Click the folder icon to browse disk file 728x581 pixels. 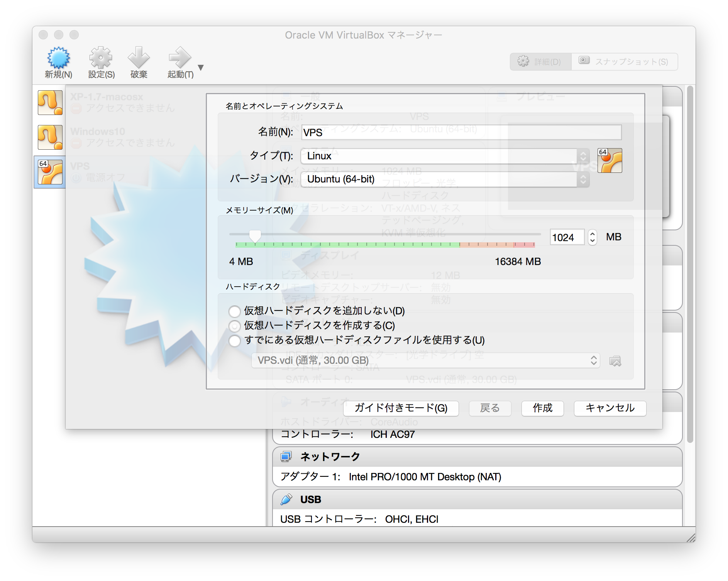tap(615, 361)
